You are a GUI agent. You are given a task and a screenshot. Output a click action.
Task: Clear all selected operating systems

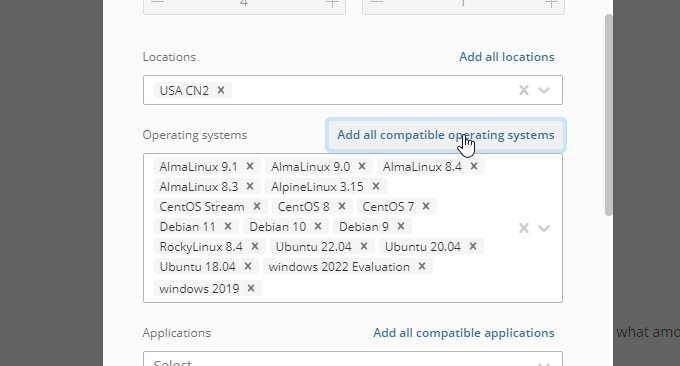[x=524, y=228]
